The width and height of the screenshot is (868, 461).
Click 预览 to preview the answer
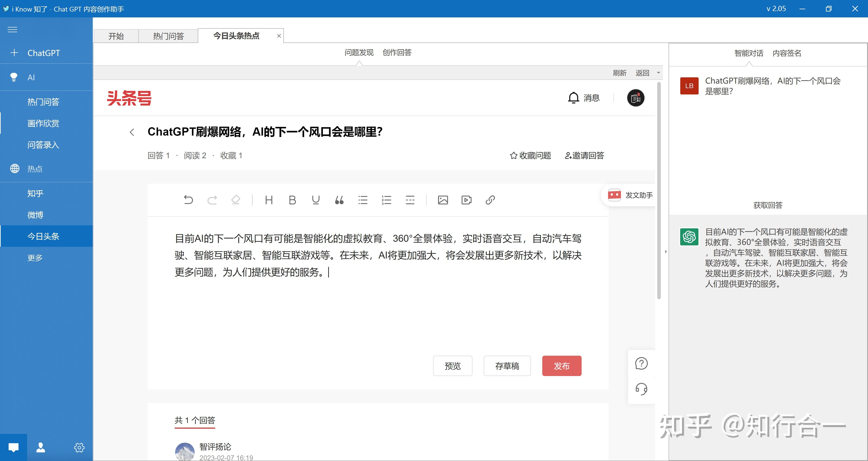(x=453, y=366)
